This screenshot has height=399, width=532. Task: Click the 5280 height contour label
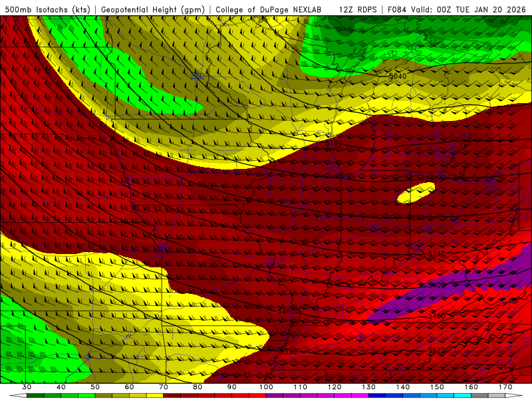click(416, 217)
